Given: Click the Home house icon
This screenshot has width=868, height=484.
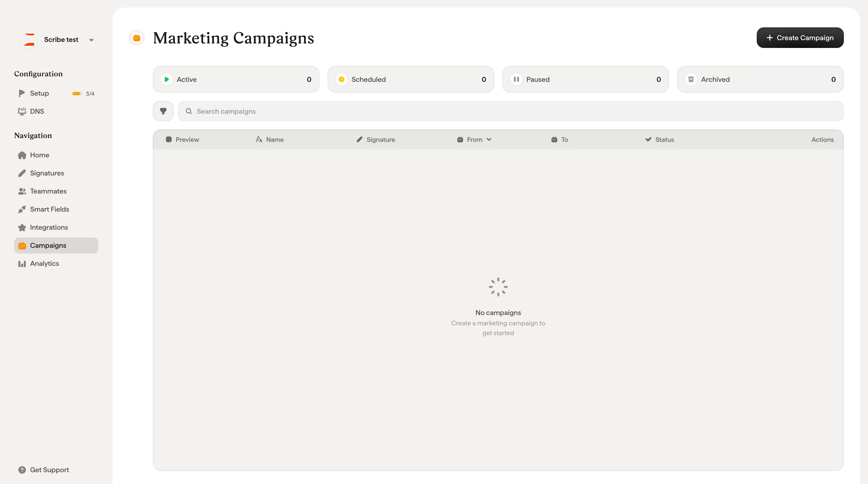Looking at the screenshot, I should pos(22,155).
